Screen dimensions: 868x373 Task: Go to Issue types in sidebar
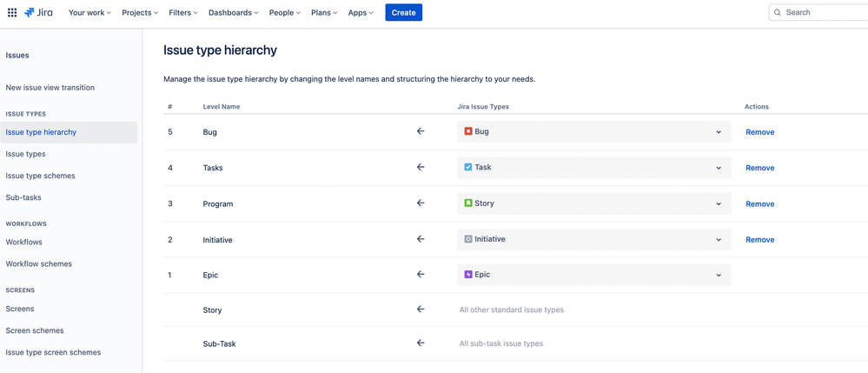click(x=25, y=154)
